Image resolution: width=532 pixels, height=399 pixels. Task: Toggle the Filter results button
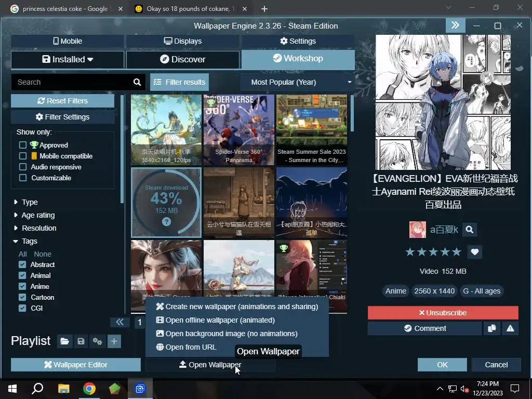179,82
